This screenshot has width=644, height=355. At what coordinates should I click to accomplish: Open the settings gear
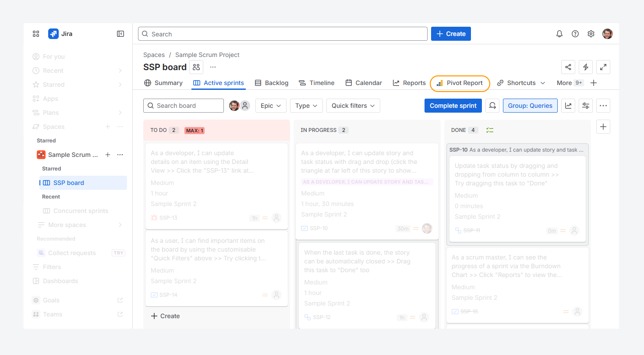591,34
